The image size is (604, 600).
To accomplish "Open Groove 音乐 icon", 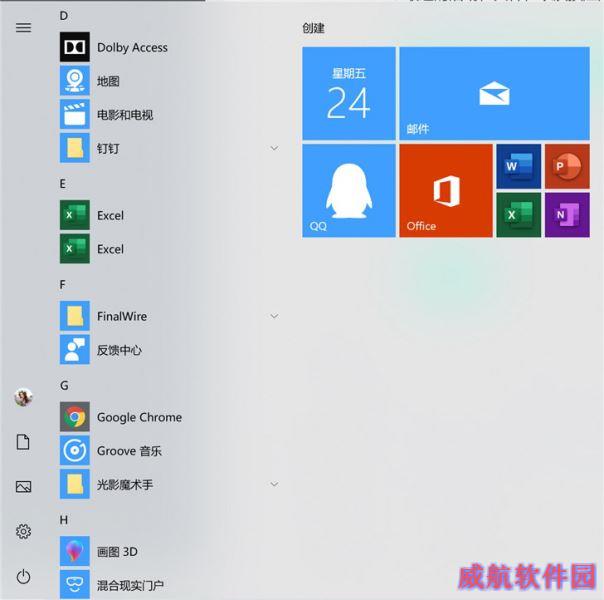I will click(x=75, y=450).
